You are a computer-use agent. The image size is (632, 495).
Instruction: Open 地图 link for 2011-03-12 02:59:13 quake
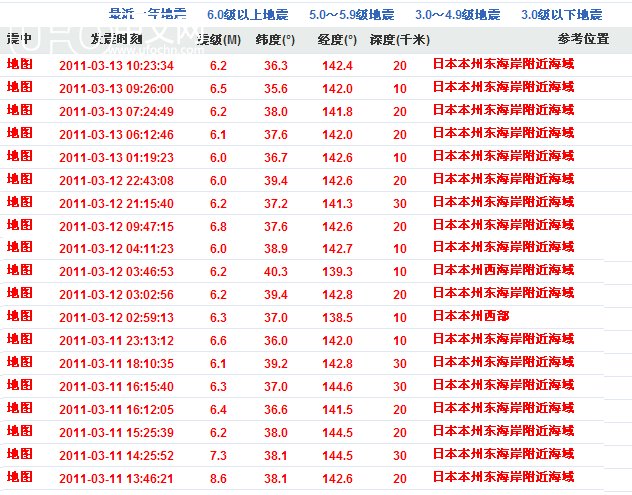(20, 316)
